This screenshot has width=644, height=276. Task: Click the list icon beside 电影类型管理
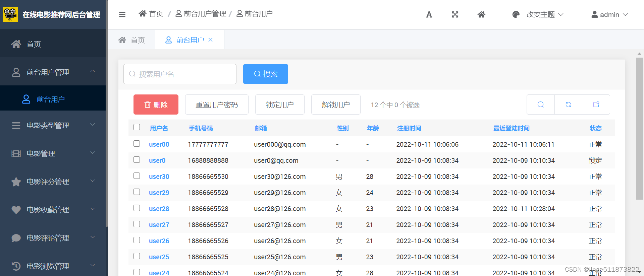16,126
